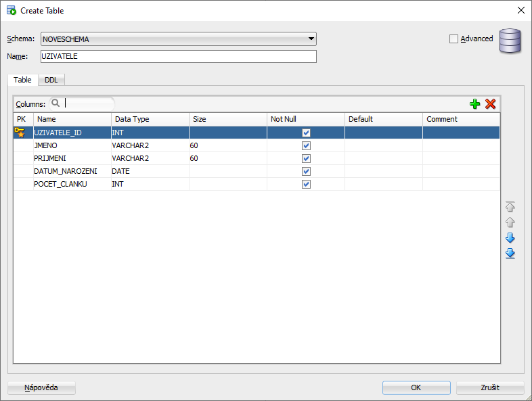Image resolution: width=532 pixels, height=401 pixels.
Task: Move column up arrow icon
Action: coord(510,222)
